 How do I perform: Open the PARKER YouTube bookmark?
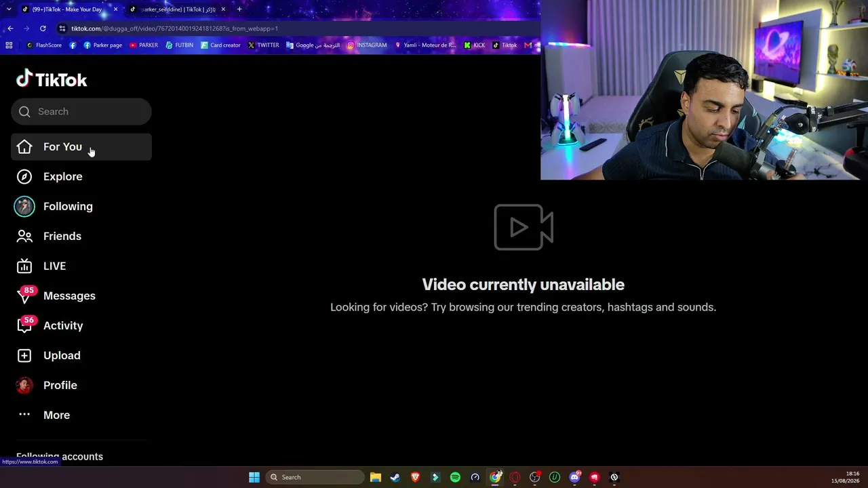click(x=143, y=45)
